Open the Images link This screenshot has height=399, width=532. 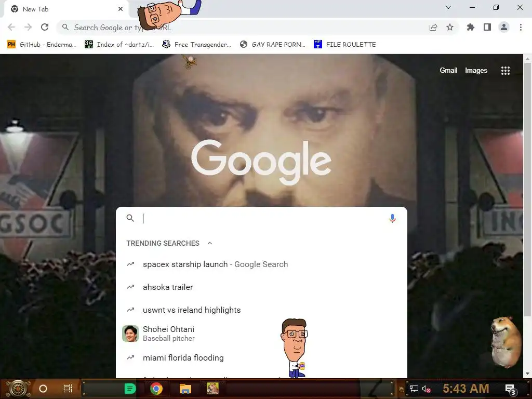click(x=476, y=70)
